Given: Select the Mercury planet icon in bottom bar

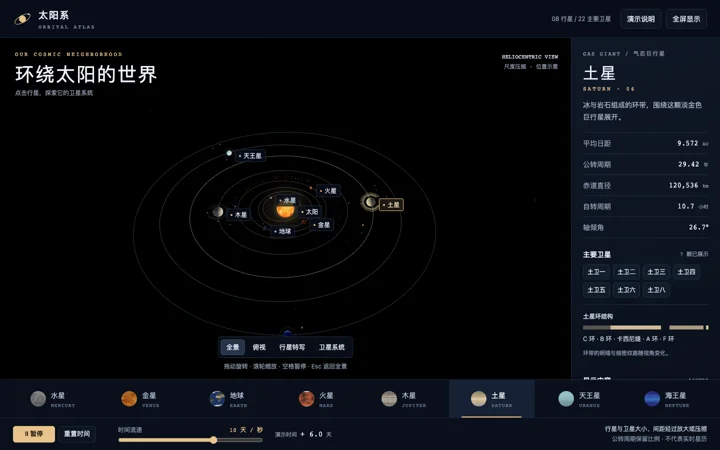Looking at the screenshot, I should click(x=38, y=399).
